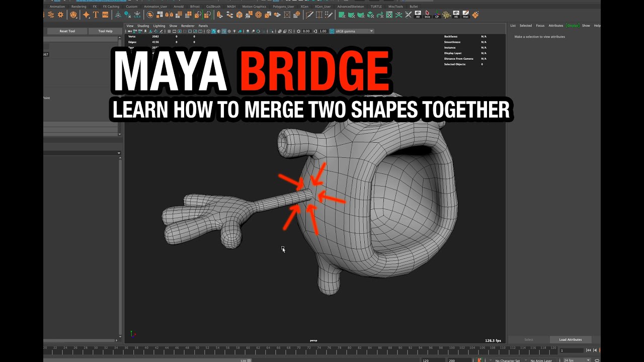Image resolution: width=644 pixels, height=362 pixels.
Task: Click the current frame field showing 1
Action: point(572,350)
